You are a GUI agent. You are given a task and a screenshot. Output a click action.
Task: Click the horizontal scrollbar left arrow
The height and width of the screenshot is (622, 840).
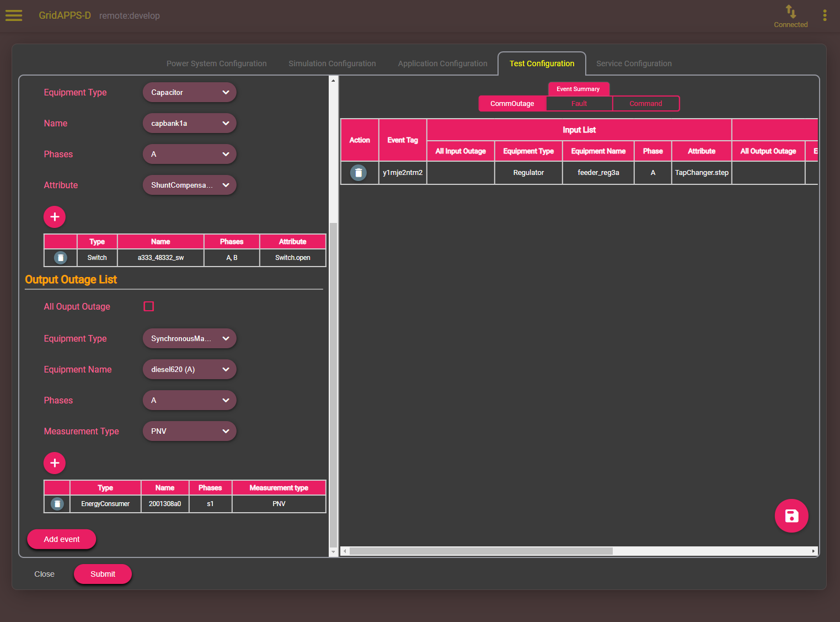[x=345, y=551]
